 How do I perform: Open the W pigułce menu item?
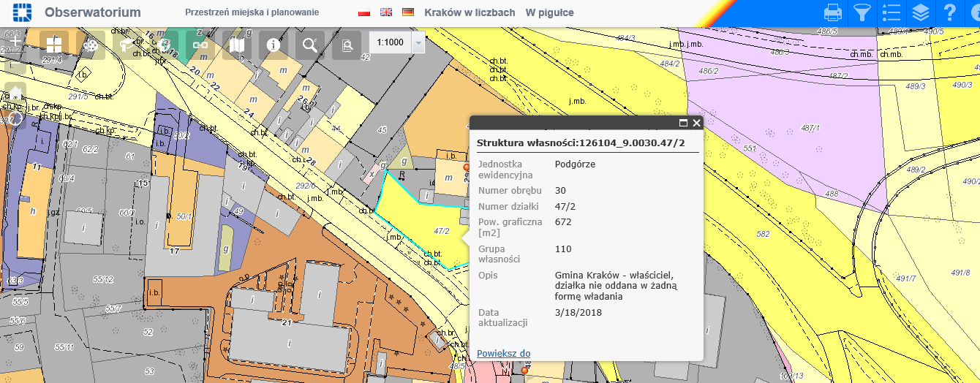[549, 12]
